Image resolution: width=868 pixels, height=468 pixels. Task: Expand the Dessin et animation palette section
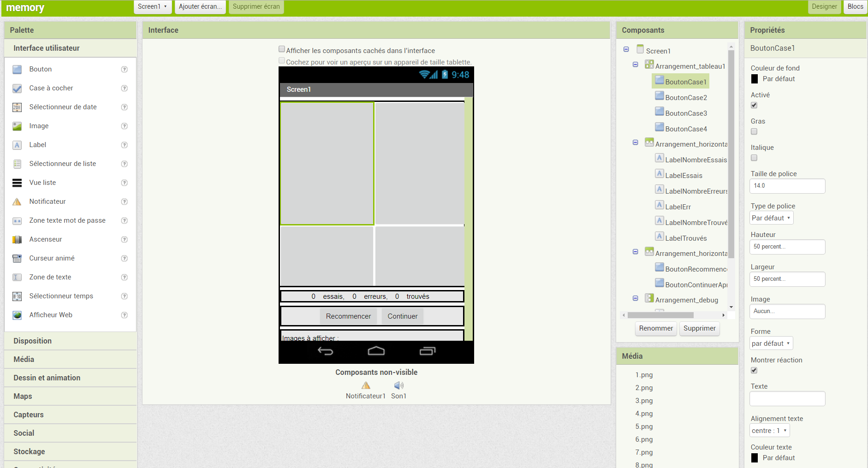[x=71, y=378]
